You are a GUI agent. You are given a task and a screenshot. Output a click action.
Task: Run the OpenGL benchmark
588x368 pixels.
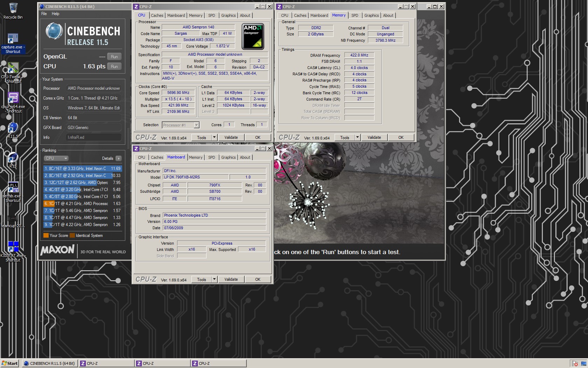tap(114, 57)
